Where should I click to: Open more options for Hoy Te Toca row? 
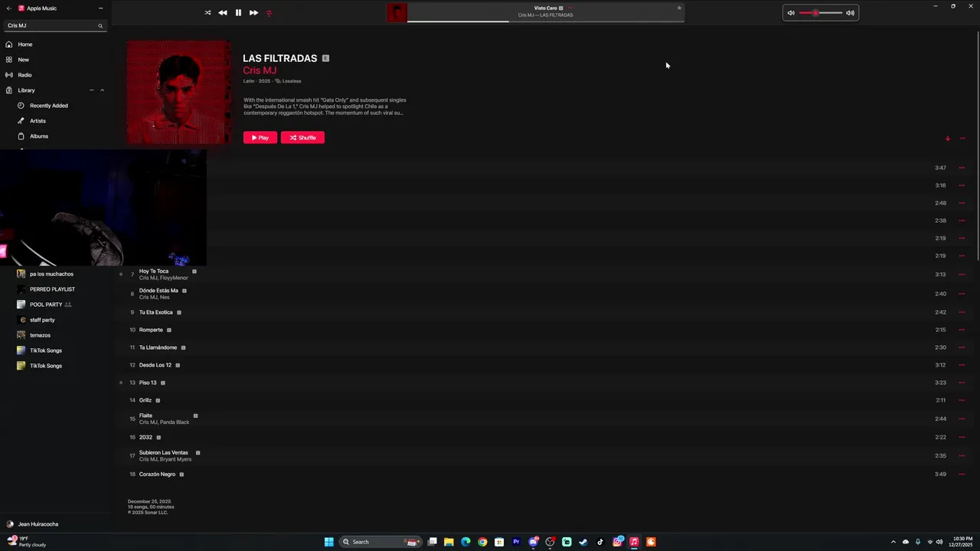click(x=962, y=275)
